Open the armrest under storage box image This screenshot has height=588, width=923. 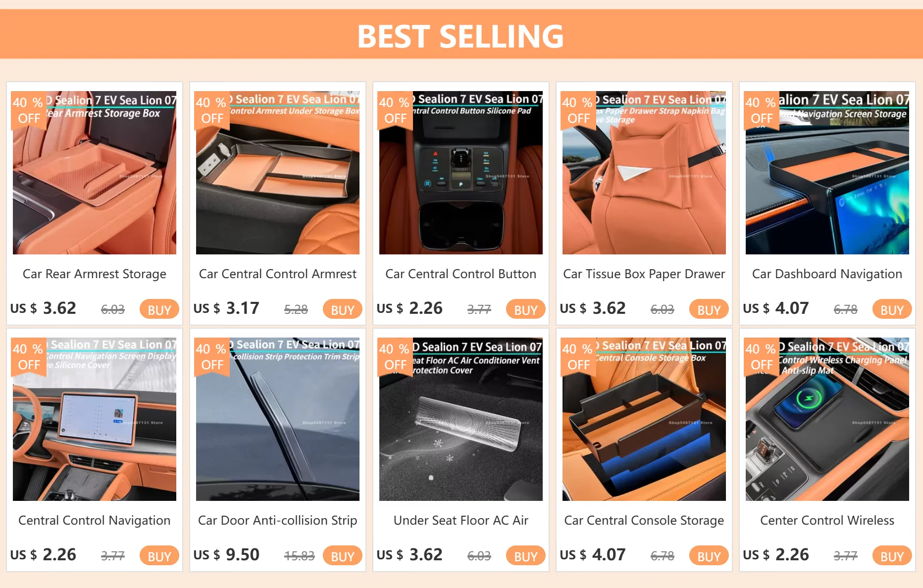(278, 172)
